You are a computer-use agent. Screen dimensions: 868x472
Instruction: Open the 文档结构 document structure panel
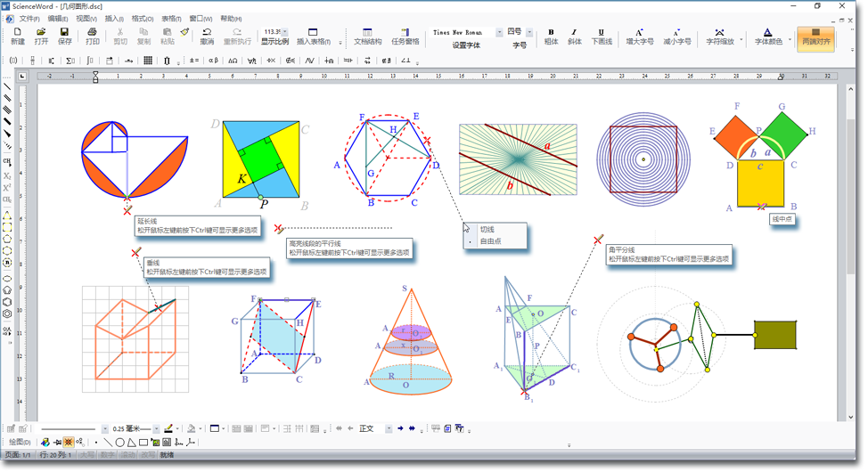367,37
